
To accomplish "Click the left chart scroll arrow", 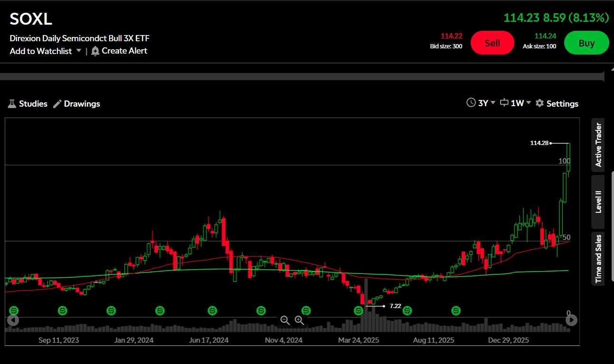I will [13, 320].
